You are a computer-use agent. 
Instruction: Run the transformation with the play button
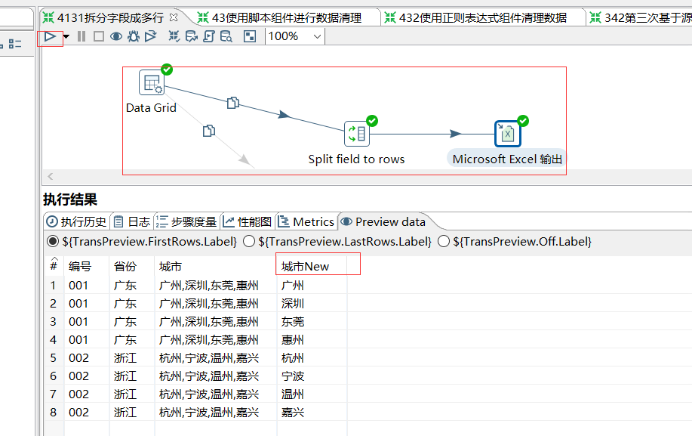pos(50,37)
